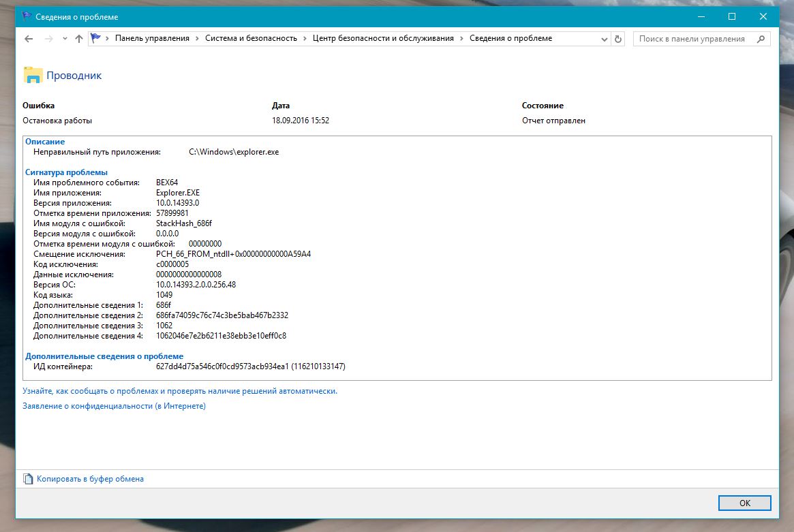Select exception code c0000005
794x532 pixels.
point(172,264)
